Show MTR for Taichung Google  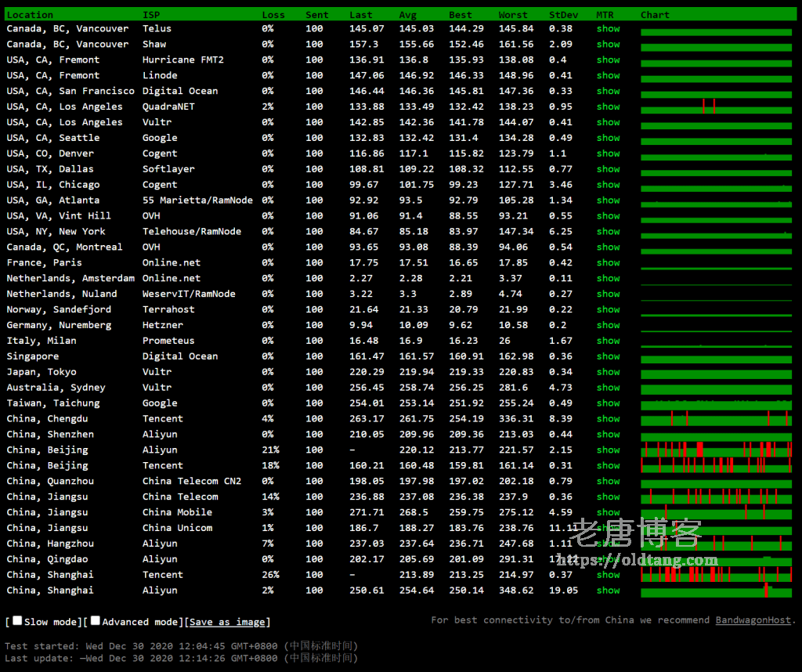point(608,403)
